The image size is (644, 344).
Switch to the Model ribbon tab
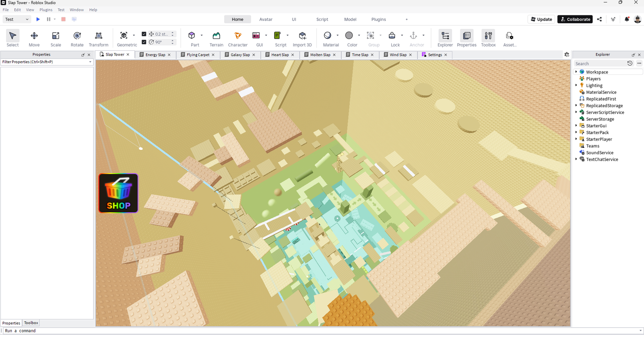click(350, 19)
